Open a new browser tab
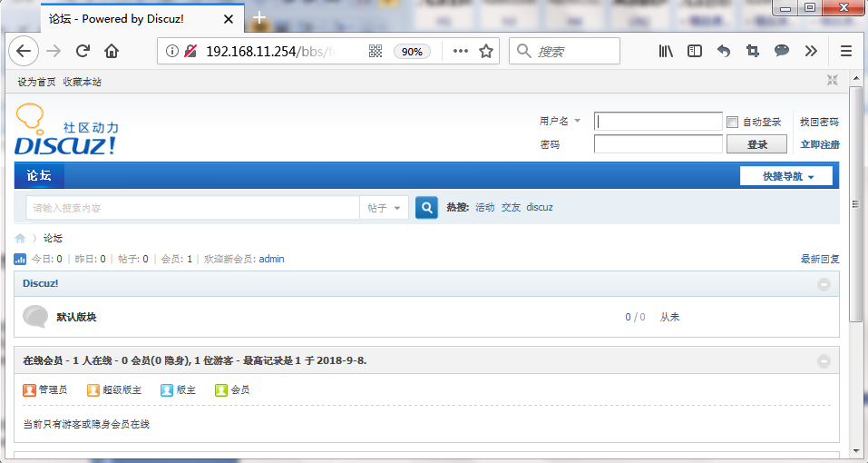The image size is (868, 463). [259, 18]
